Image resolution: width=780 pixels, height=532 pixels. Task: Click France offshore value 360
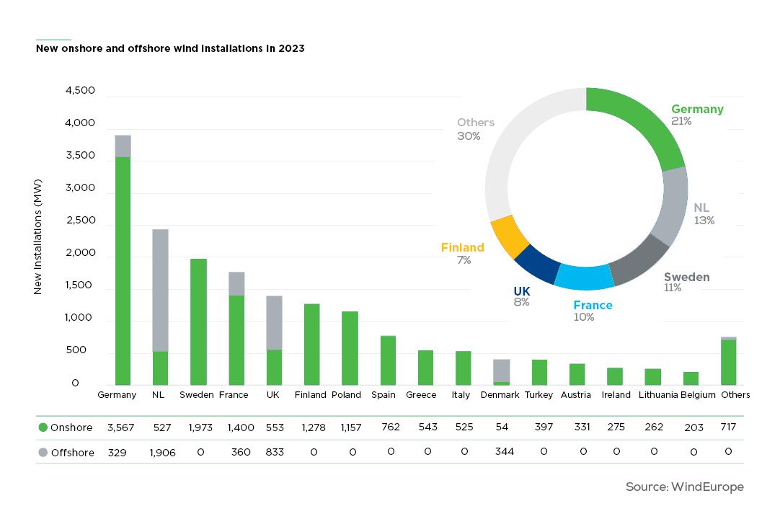[241, 452]
